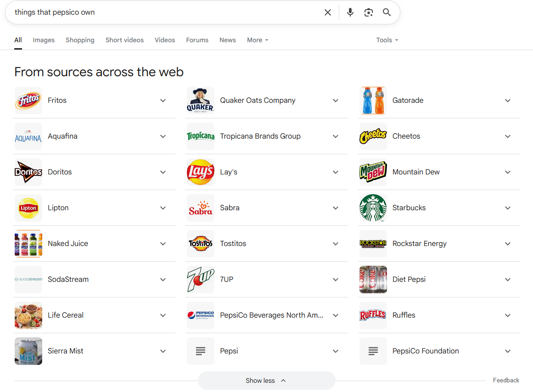Click the Gatorade bottles thumbnail
The height and width of the screenshot is (392, 533).
(x=373, y=101)
